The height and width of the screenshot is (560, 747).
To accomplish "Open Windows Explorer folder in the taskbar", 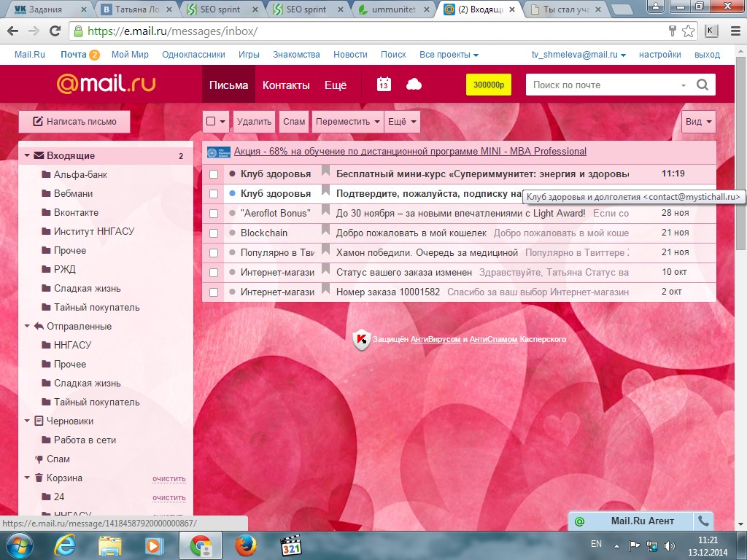I will 110,545.
